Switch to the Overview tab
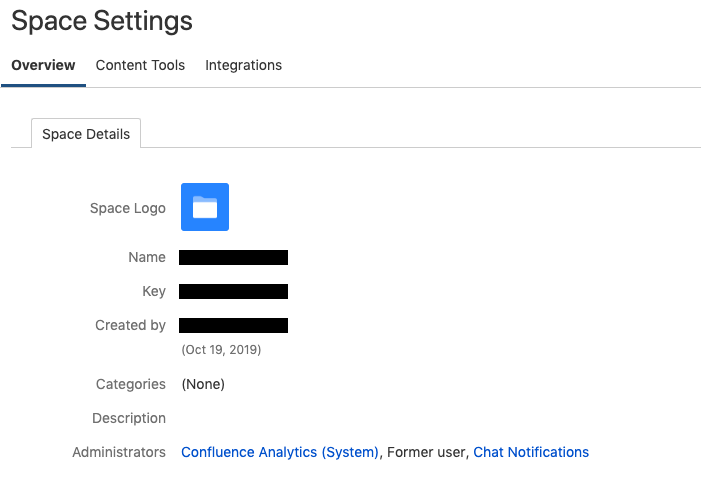The width and height of the screenshot is (701, 504). [x=43, y=65]
